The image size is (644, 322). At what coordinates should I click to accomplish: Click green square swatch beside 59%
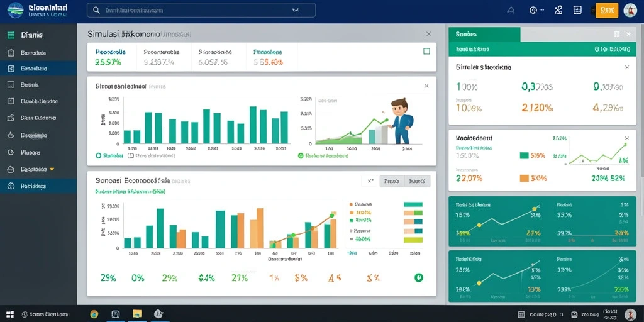pyautogui.click(x=524, y=156)
